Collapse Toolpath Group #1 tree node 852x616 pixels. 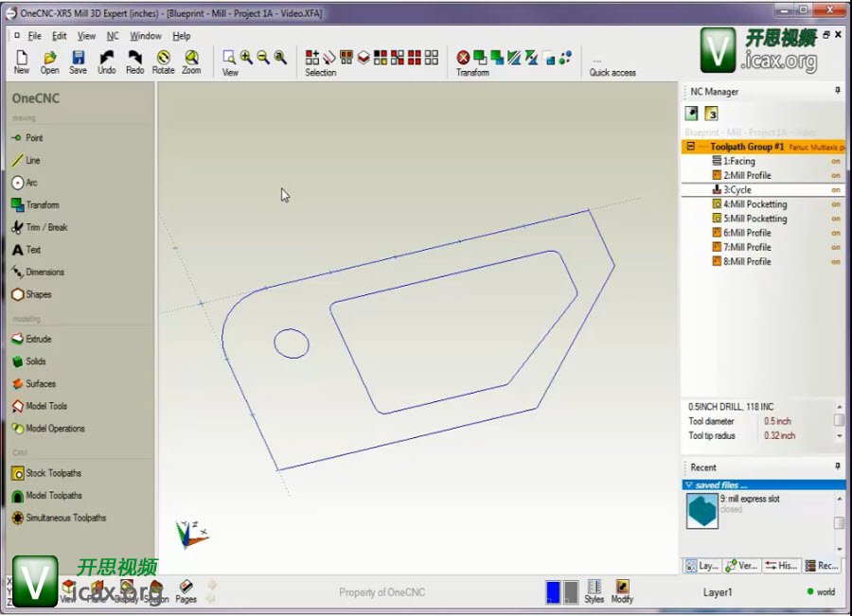point(691,146)
